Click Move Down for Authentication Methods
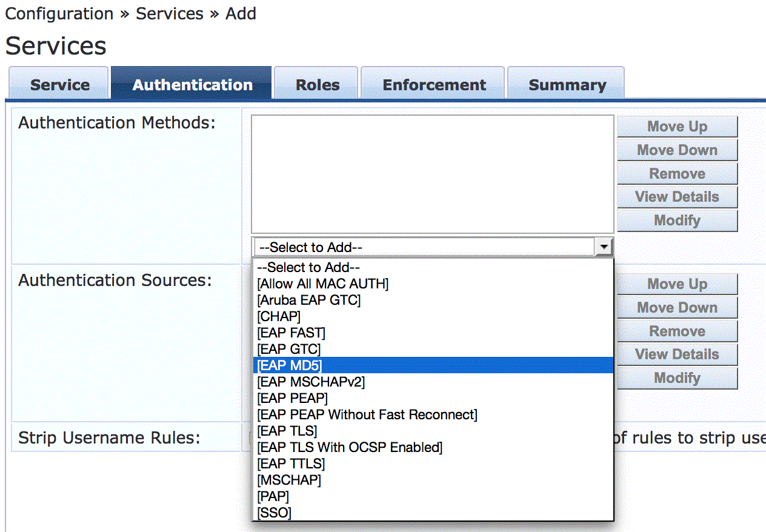This screenshot has width=766, height=532. 677,150
